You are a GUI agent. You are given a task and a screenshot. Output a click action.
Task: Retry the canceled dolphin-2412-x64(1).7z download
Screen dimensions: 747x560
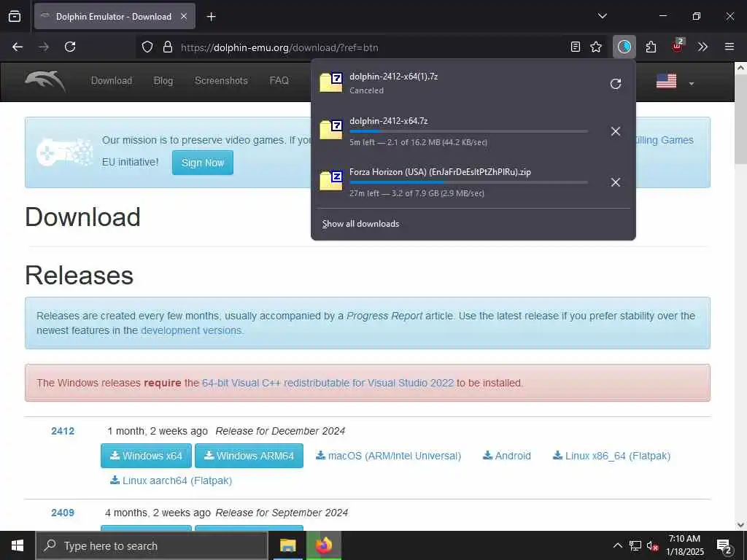tap(616, 84)
